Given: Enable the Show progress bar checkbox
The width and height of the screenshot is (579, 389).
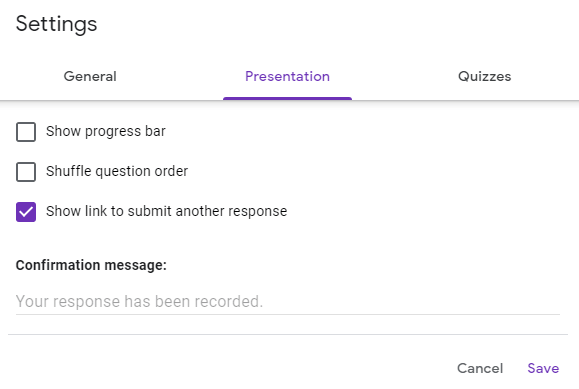Looking at the screenshot, I should (x=26, y=132).
